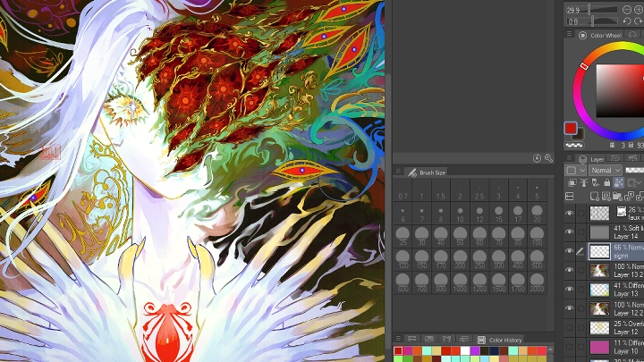Choose brush size 100 preset

(537, 237)
